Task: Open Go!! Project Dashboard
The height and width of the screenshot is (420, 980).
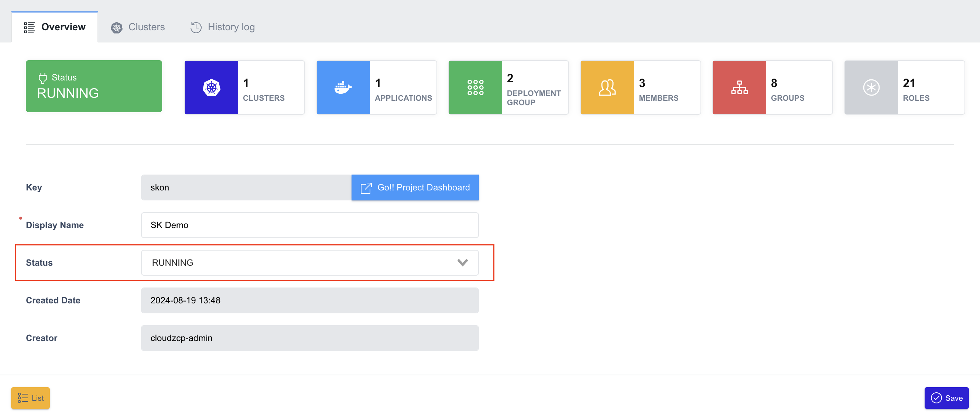Action: point(415,187)
